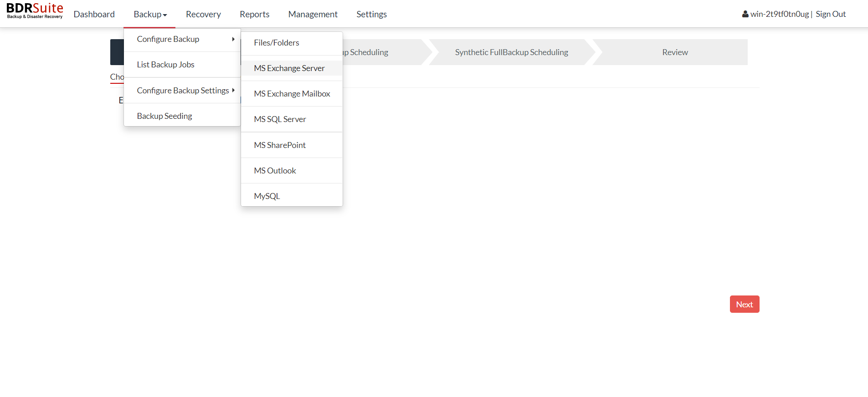
Task: Open Backup Seeding
Action: pos(182,116)
